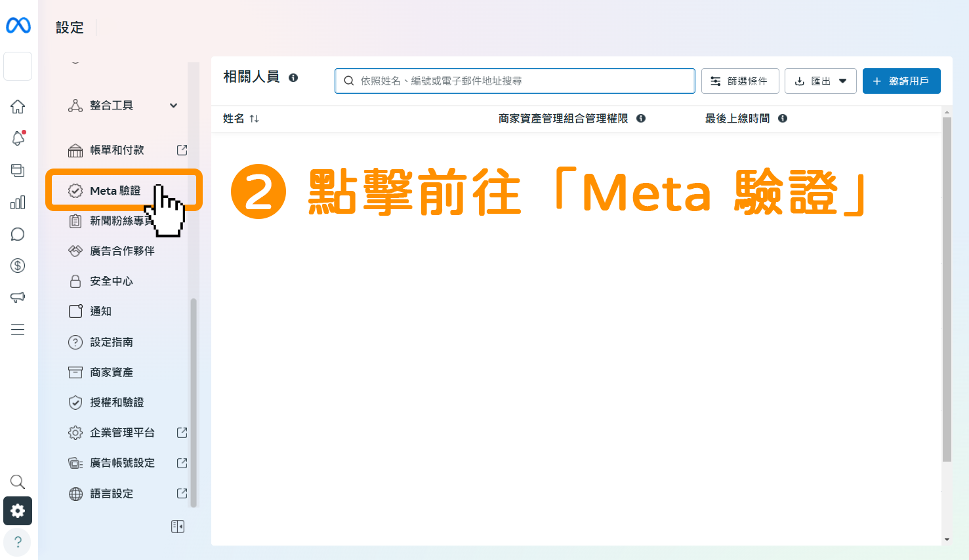Open 安全中心 menu item
This screenshot has width=969, height=560.
[112, 281]
